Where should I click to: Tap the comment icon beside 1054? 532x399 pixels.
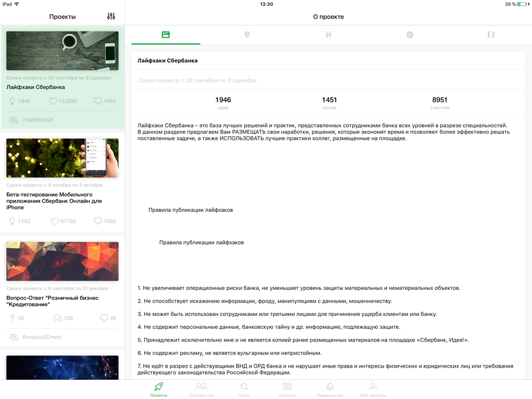pos(98,221)
